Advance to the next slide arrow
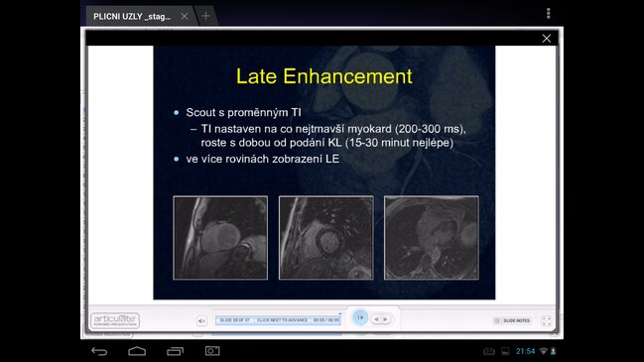This screenshot has height=362, width=644. (386, 319)
